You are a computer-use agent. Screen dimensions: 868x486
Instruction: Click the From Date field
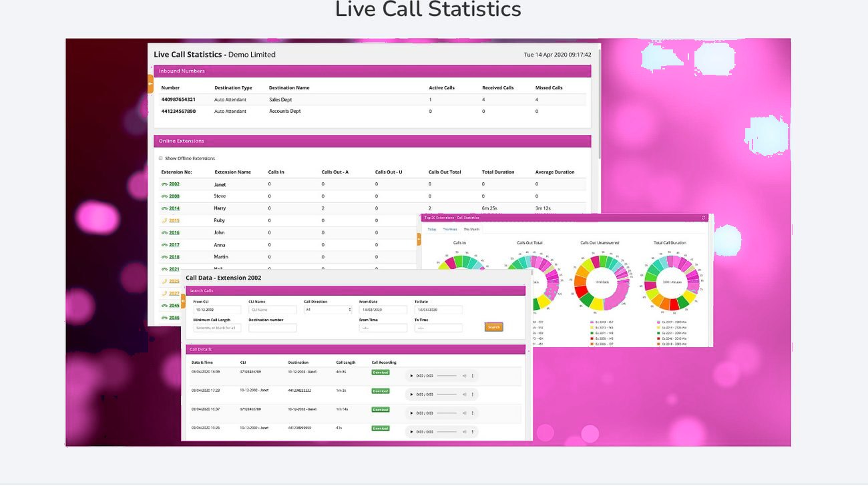pos(383,310)
